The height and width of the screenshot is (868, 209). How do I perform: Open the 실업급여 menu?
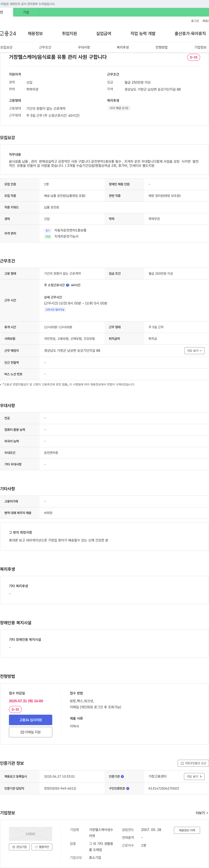[104, 33]
